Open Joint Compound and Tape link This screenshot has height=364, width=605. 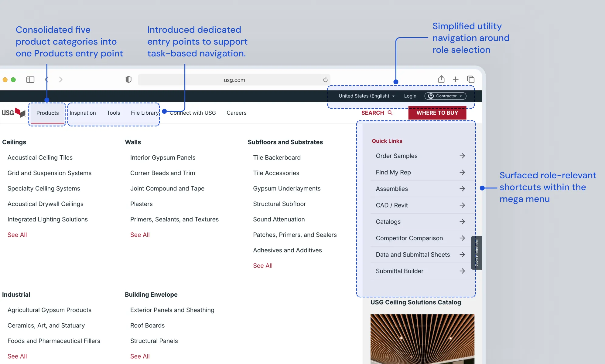click(x=167, y=189)
